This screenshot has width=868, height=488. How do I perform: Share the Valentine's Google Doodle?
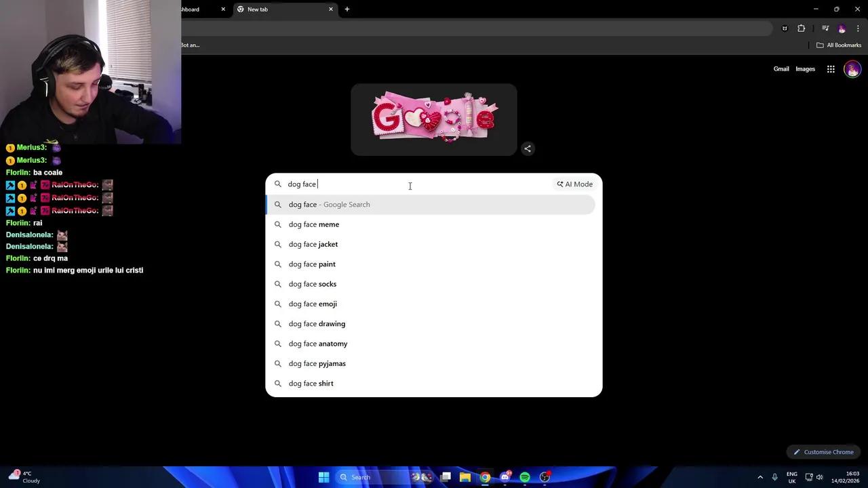click(x=528, y=148)
